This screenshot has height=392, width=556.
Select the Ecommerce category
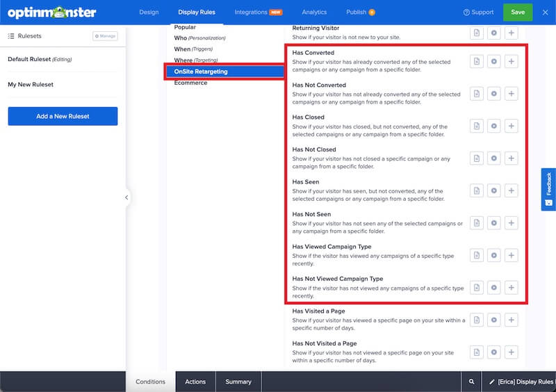click(x=190, y=83)
